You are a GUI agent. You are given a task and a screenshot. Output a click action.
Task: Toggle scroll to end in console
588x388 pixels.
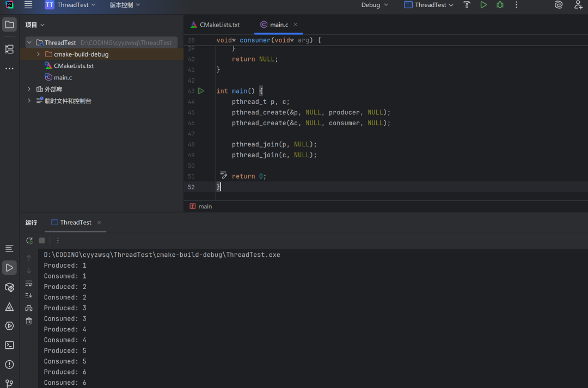pyautogui.click(x=29, y=296)
